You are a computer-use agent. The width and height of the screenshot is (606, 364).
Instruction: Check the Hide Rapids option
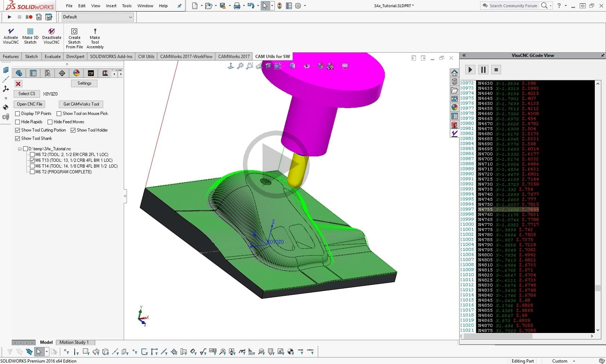(18, 122)
